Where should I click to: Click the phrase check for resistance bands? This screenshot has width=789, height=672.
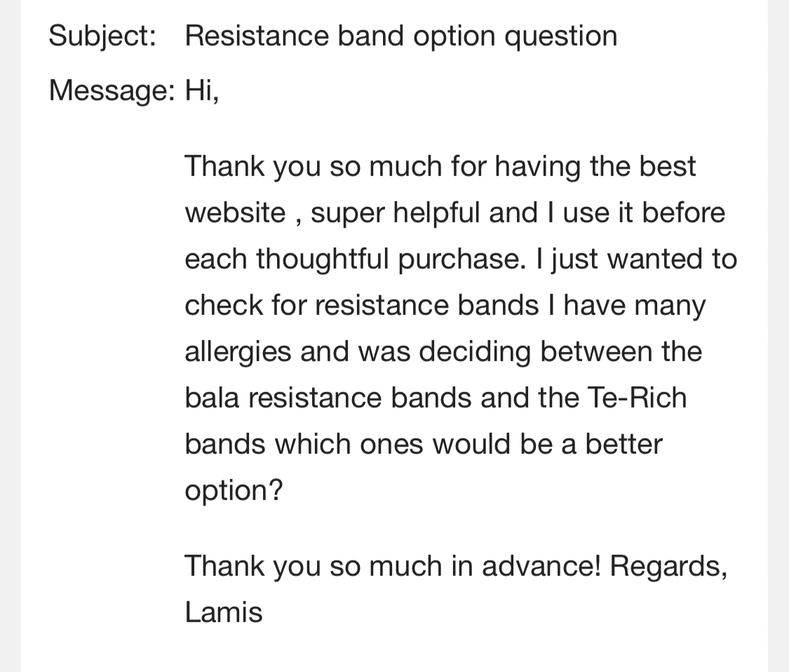pyautogui.click(x=361, y=305)
